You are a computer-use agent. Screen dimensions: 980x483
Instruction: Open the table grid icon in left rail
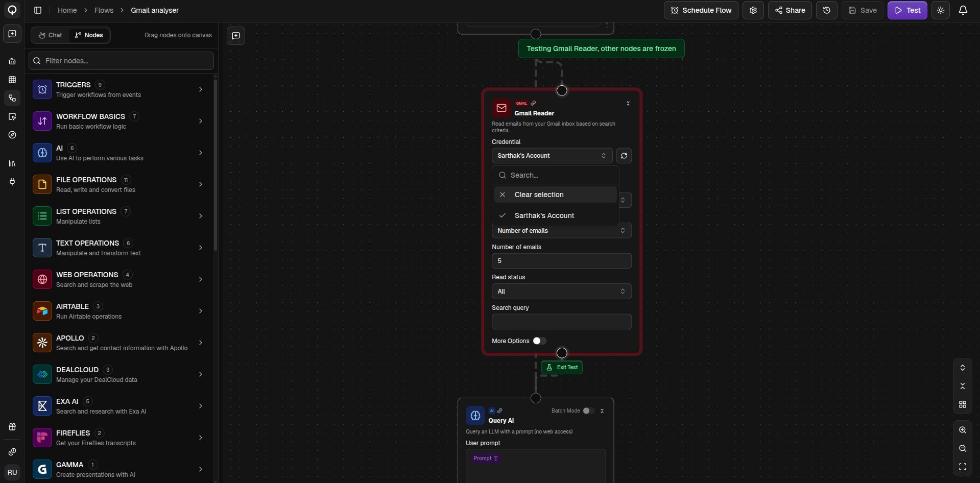coord(12,80)
